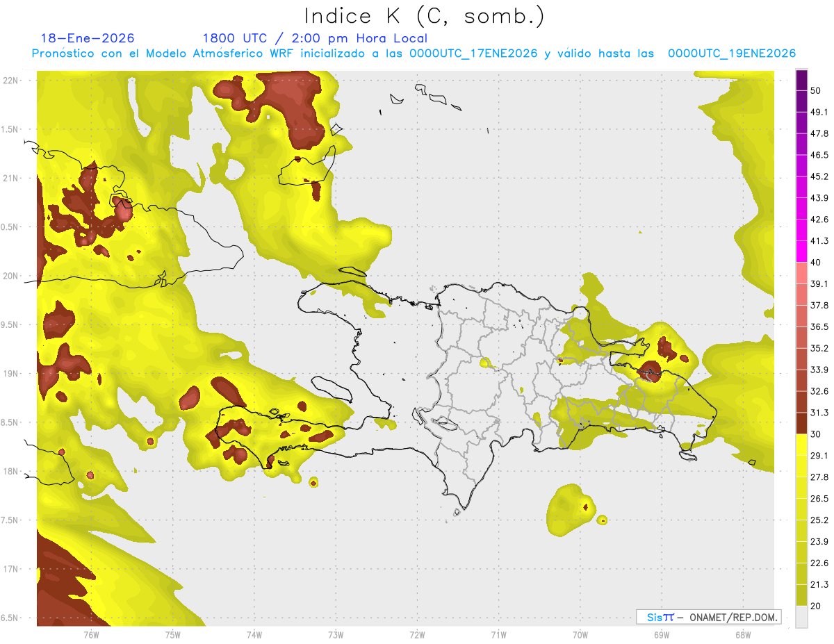Click the WRF forecast model description line

[414, 53]
